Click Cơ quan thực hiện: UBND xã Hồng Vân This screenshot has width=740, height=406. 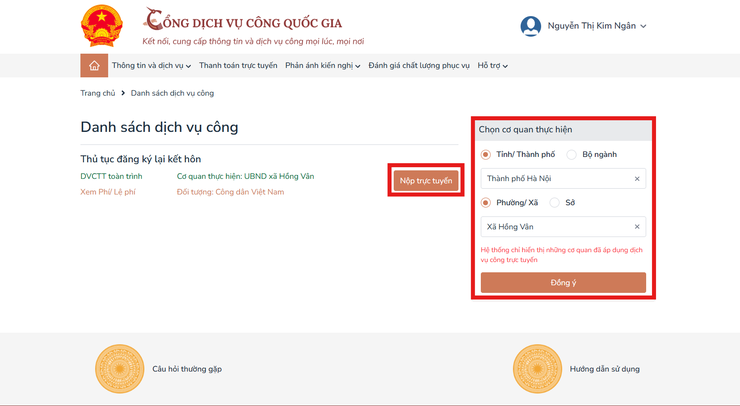pyautogui.click(x=245, y=176)
